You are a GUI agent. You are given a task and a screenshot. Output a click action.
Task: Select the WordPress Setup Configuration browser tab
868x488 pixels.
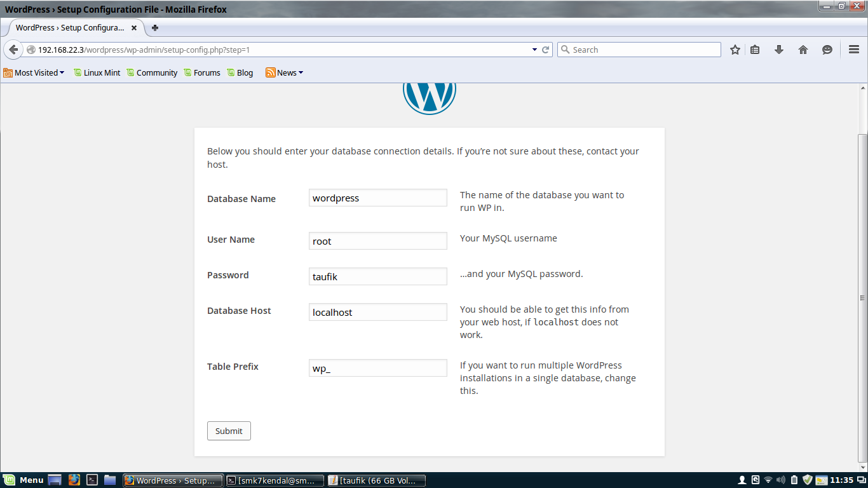pos(76,28)
